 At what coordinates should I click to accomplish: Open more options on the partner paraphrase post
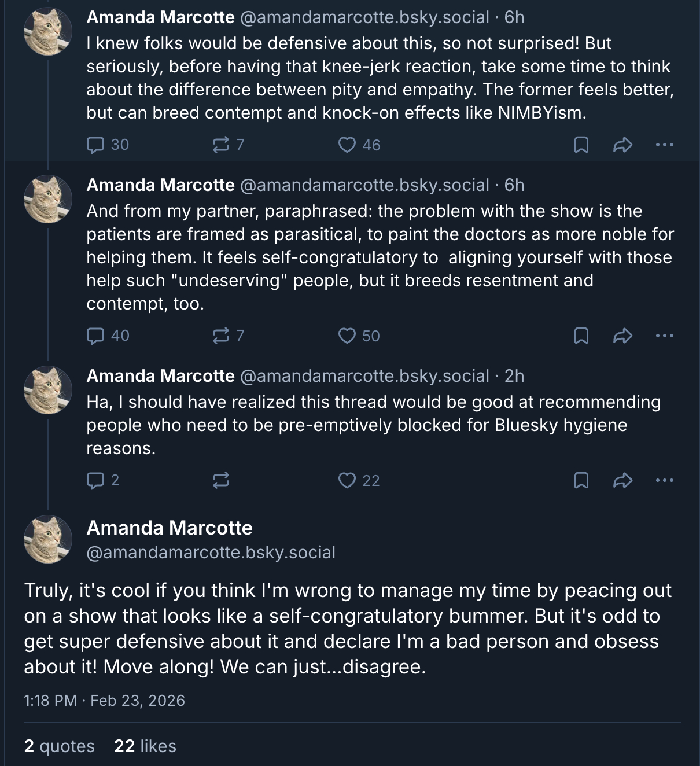pos(665,336)
